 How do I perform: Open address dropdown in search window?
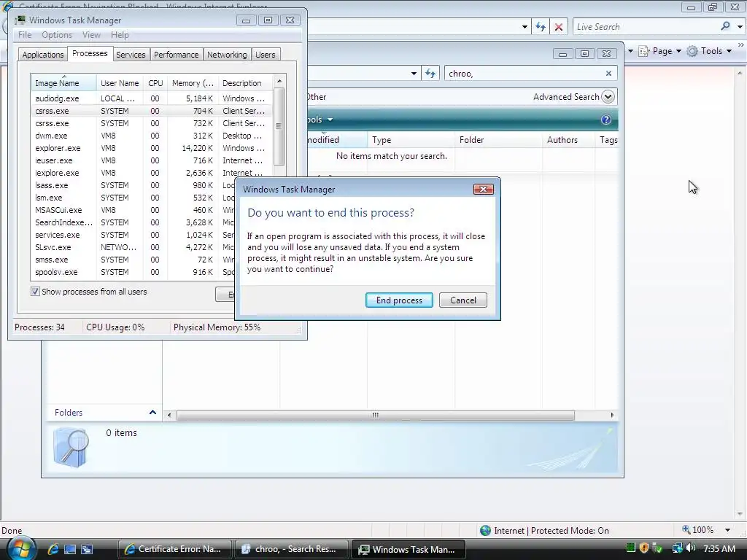click(x=414, y=74)
